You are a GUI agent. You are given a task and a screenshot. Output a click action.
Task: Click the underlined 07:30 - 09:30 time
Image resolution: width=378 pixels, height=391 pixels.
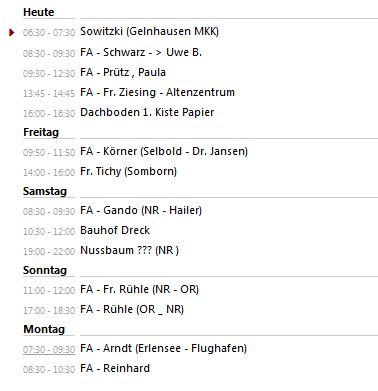click(49, 350)
